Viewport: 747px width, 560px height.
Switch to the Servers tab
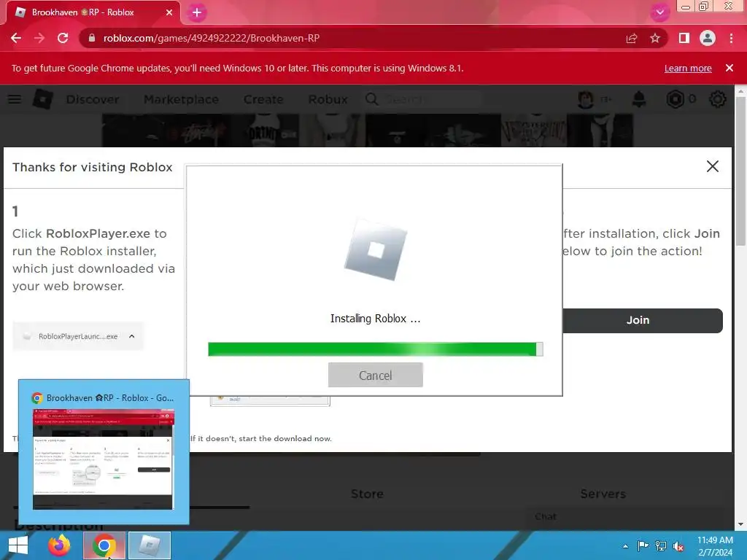click(x=603, y=494)
